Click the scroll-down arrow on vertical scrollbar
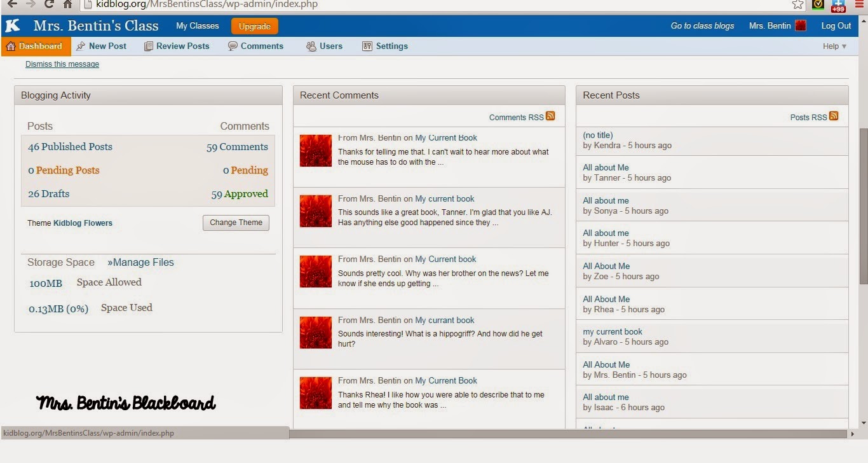This screenshot has height=463, width=868. pyautogui.click(x=863, y=423)
